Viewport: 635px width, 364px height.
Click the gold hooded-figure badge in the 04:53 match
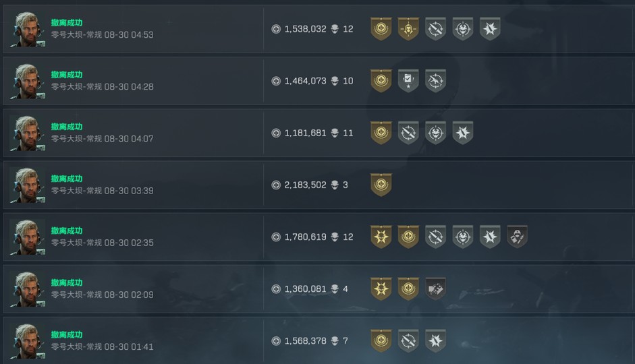point(408,29)
